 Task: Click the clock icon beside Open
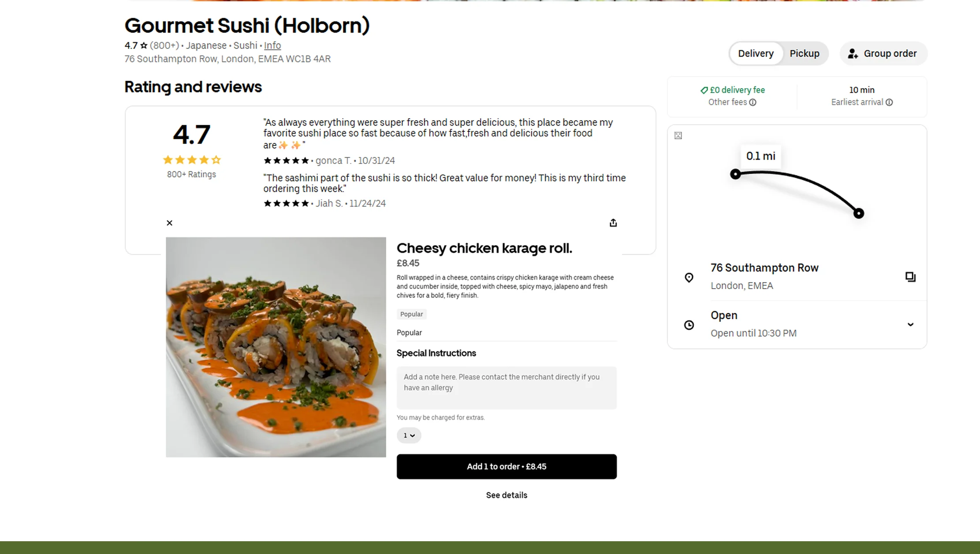[x=689, y=325]
